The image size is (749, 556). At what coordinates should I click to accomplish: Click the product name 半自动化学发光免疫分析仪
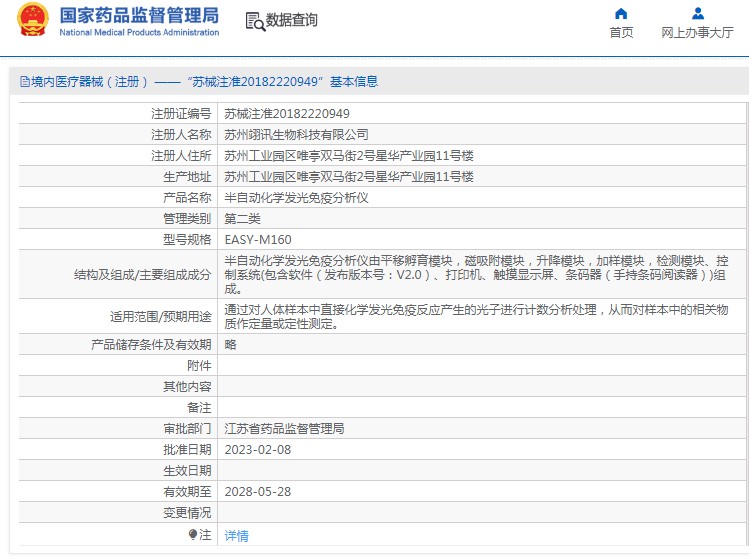[x=296, y=197]
